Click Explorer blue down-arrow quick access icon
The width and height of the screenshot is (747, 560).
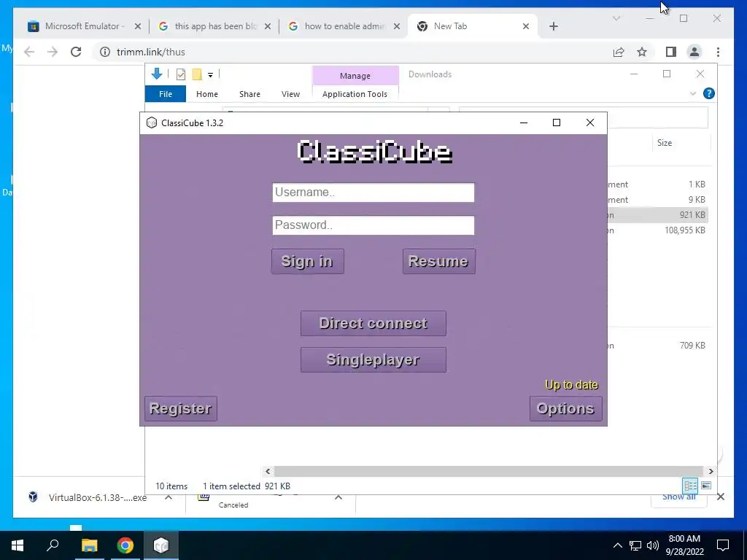tap(156, 74)
